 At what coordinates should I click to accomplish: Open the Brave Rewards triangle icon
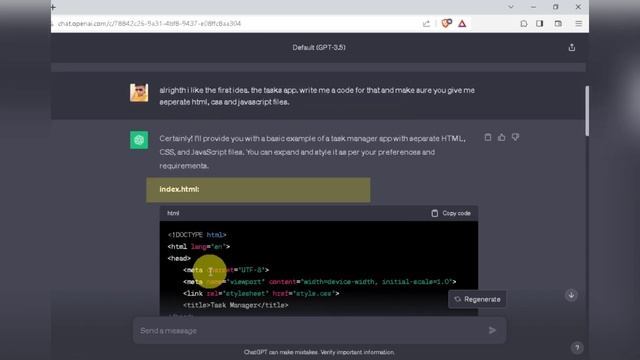tap(462, 24)
